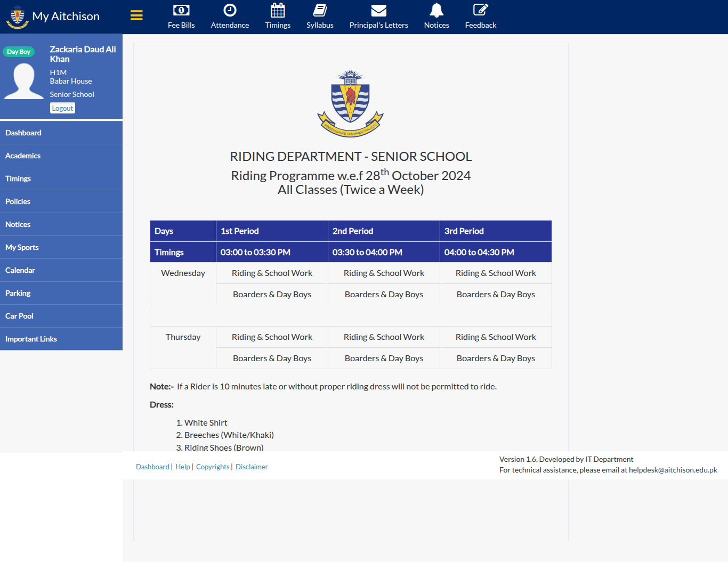Click the 04:00 to 04:30 PM timing cell
728x562 pixels.
point(496,253)
